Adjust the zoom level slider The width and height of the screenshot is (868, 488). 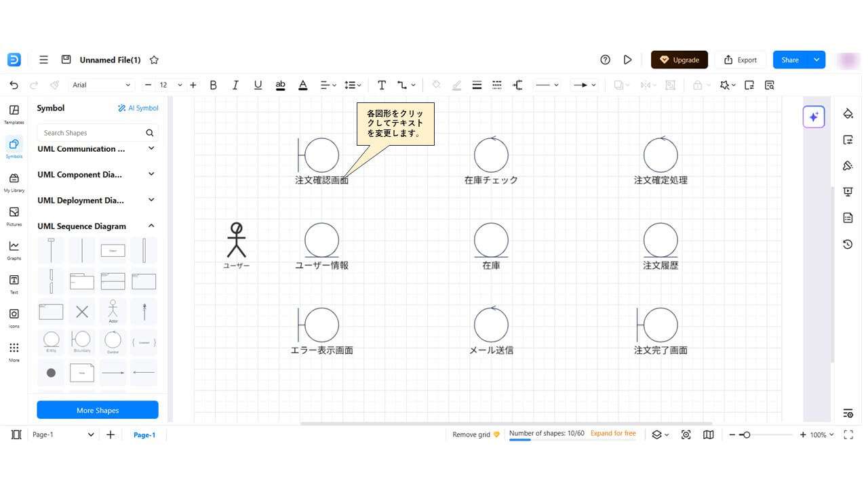(746, 435)
